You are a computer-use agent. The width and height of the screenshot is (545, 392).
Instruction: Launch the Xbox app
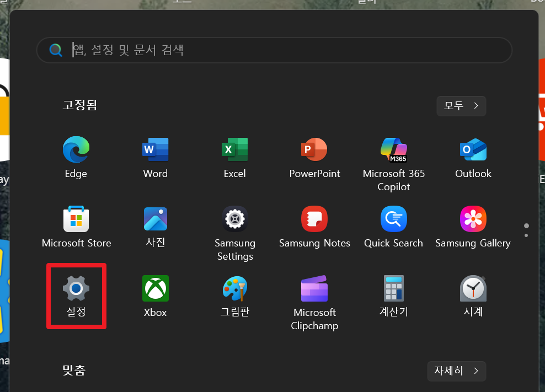tap(156, 296)
